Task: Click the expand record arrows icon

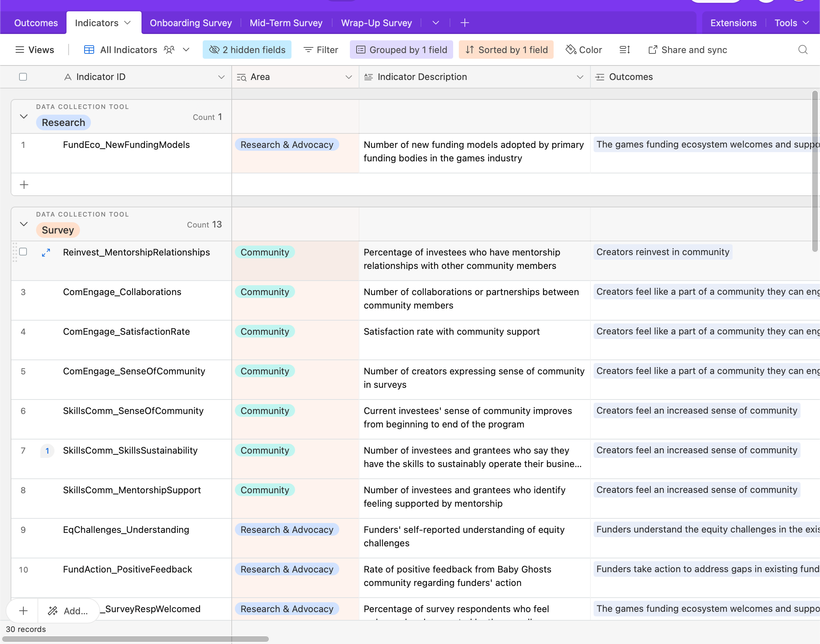Action: [x=46, y=253]
